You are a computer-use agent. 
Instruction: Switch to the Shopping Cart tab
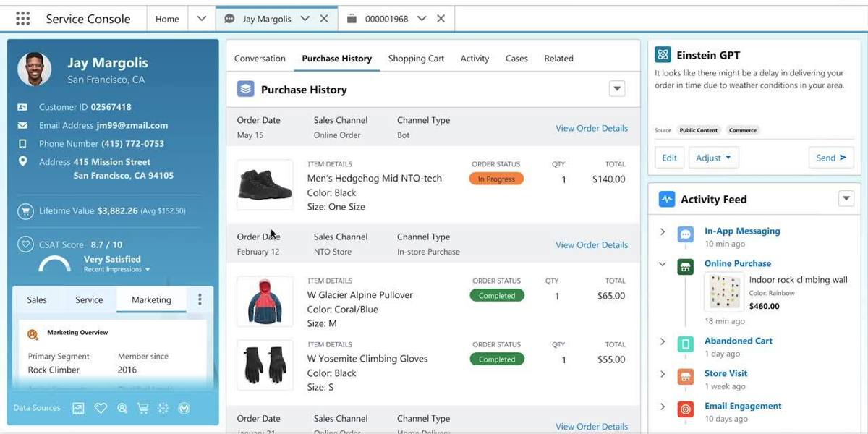[416, 59]
